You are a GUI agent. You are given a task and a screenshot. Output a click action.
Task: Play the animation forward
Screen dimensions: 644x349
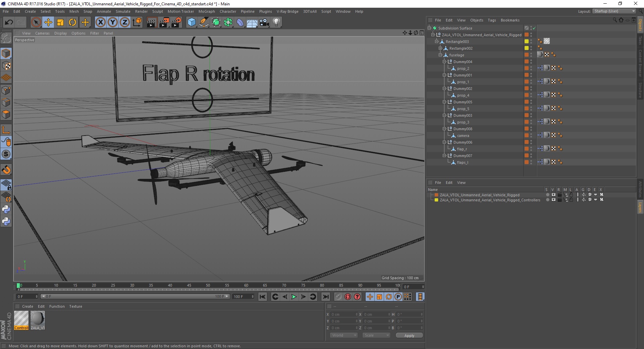coord(294,297)
